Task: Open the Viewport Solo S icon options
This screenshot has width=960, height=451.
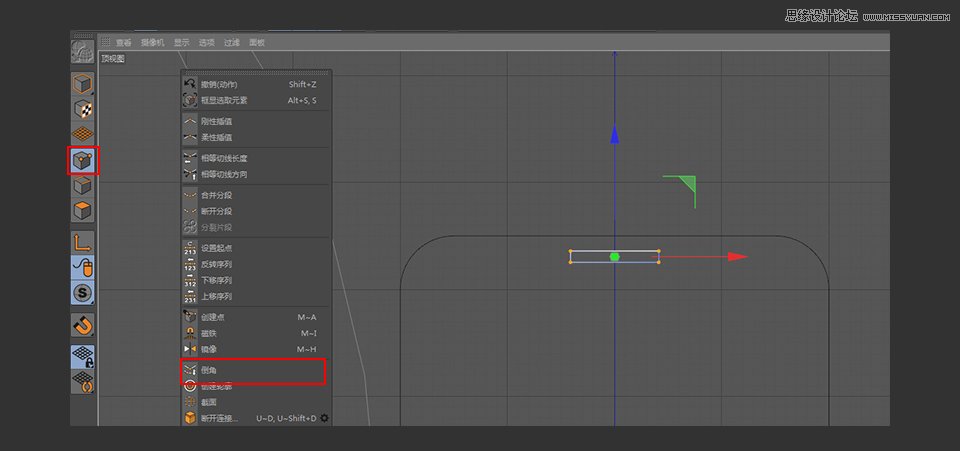Action: pos(82,293)
